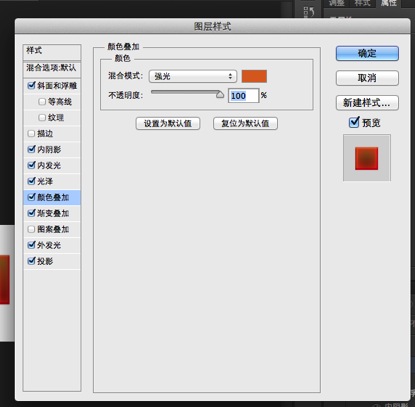Click the 新建样式 new style button
Image resolution: width=415 pixels, height=407 pixels.
(x=367, y=103)
